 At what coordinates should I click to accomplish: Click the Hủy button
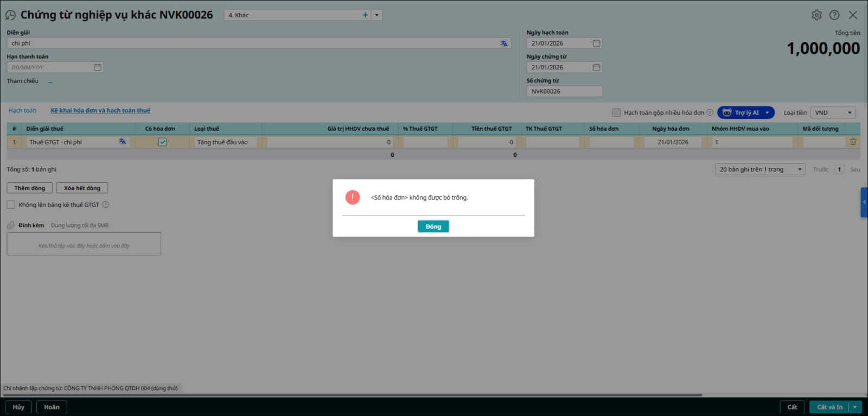[18, 407]
